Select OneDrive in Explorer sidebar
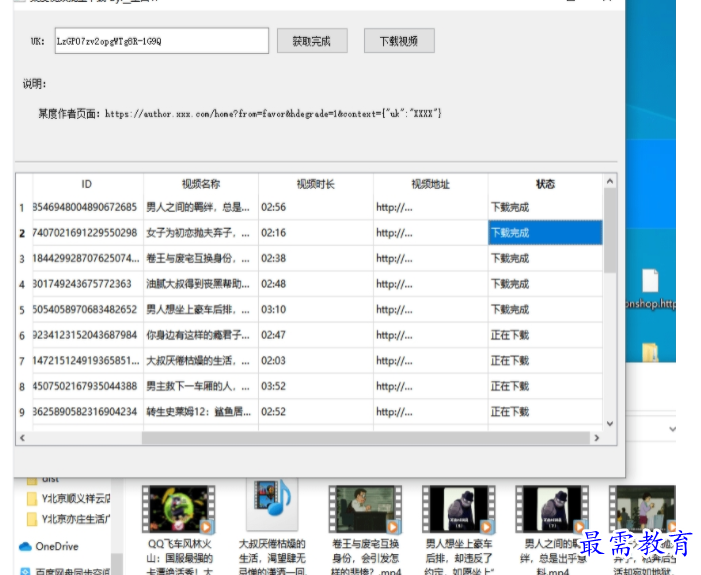 coord(49,546)
